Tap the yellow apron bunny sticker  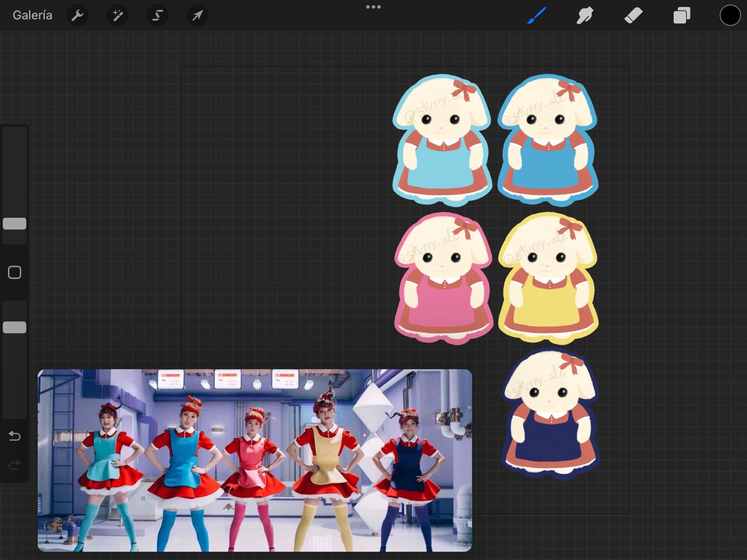pos(548,279)
